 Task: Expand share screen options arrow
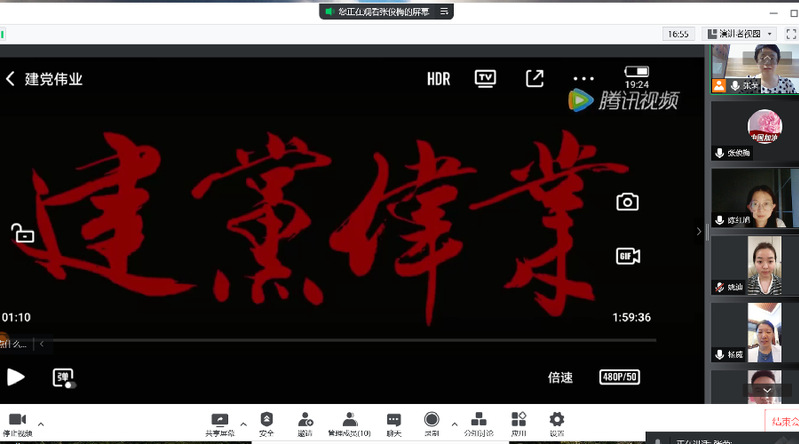point(244,424)
